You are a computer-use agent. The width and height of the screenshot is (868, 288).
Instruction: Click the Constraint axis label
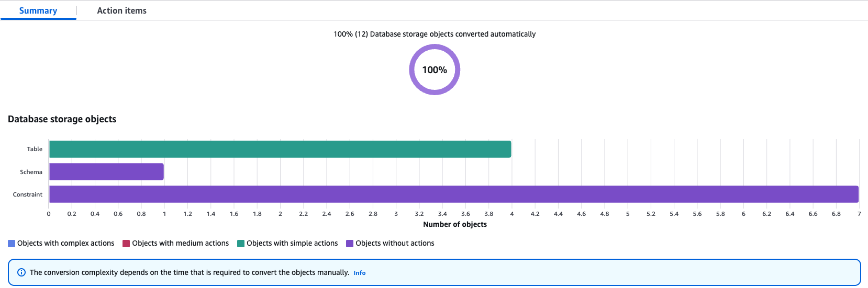pos(28,194)
